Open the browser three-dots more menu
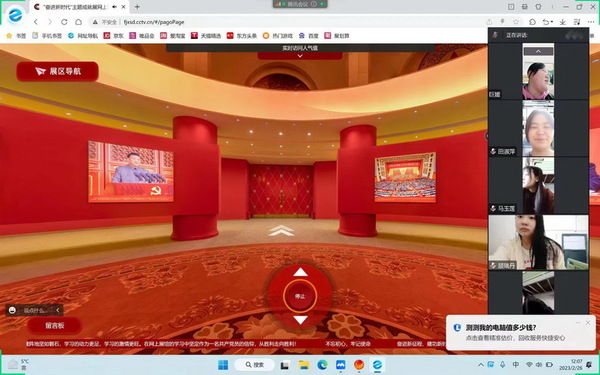Screen dimensions: 600x375 [590, 22]
